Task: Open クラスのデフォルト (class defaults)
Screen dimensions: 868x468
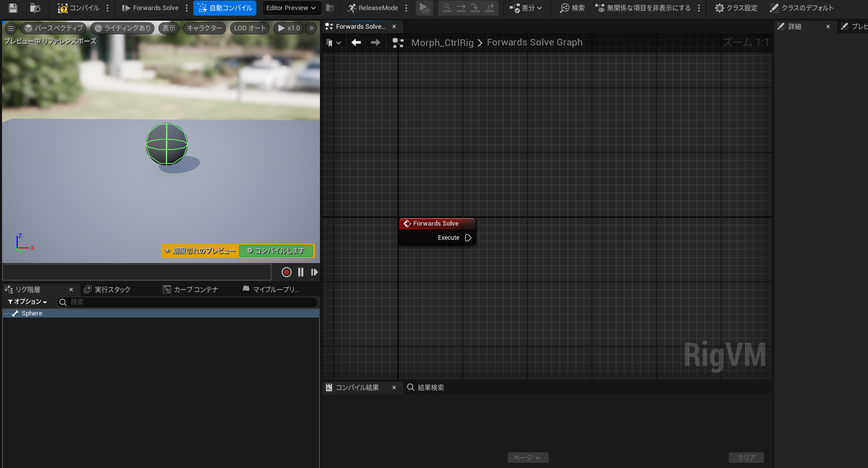Action: coord(800,8)
